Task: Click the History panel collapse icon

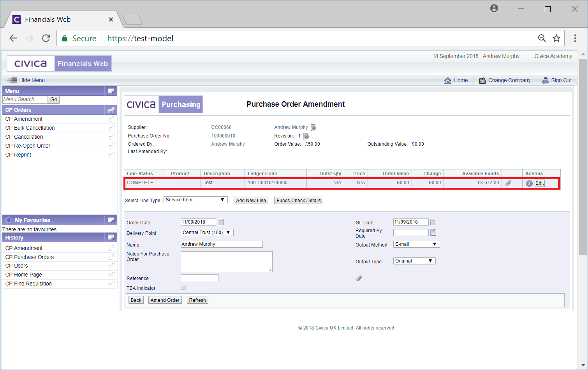Action: point(111,238)
